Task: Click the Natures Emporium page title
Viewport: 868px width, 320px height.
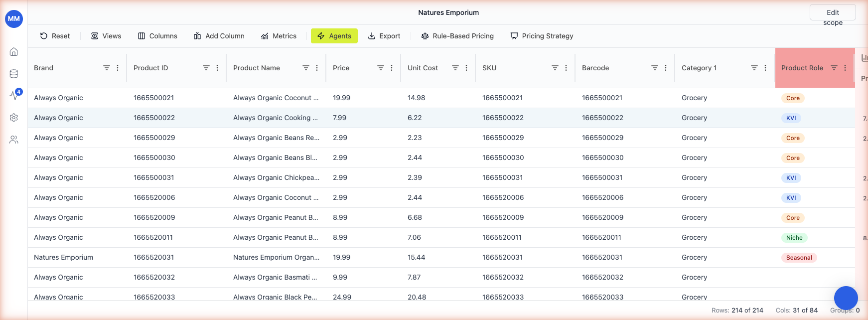Action: (448, 12)
